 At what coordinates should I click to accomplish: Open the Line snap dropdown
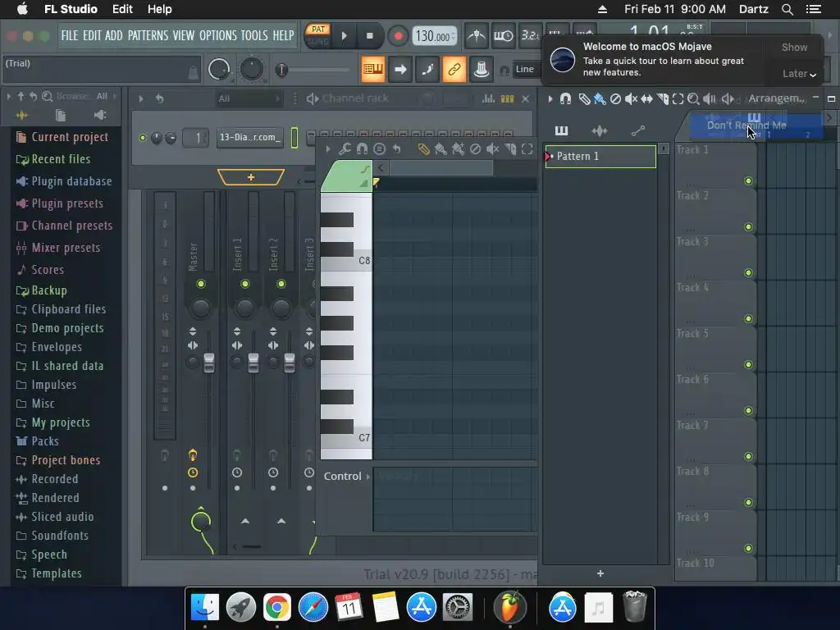(x=527, y=69)
